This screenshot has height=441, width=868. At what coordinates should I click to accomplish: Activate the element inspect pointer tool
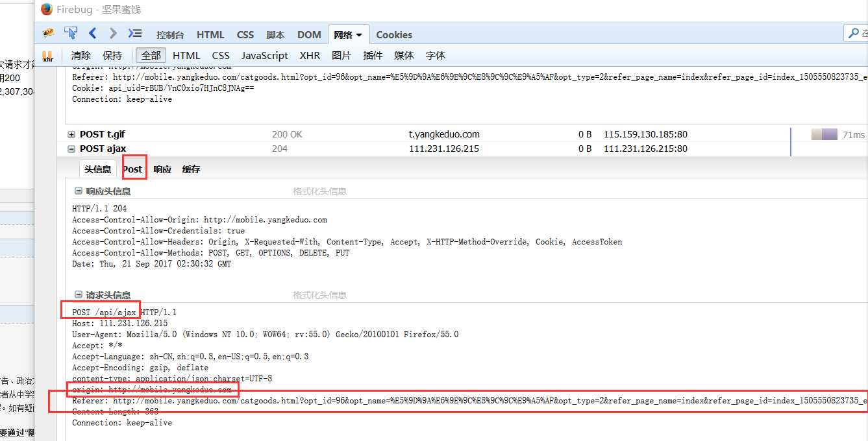tap(71, 33)
